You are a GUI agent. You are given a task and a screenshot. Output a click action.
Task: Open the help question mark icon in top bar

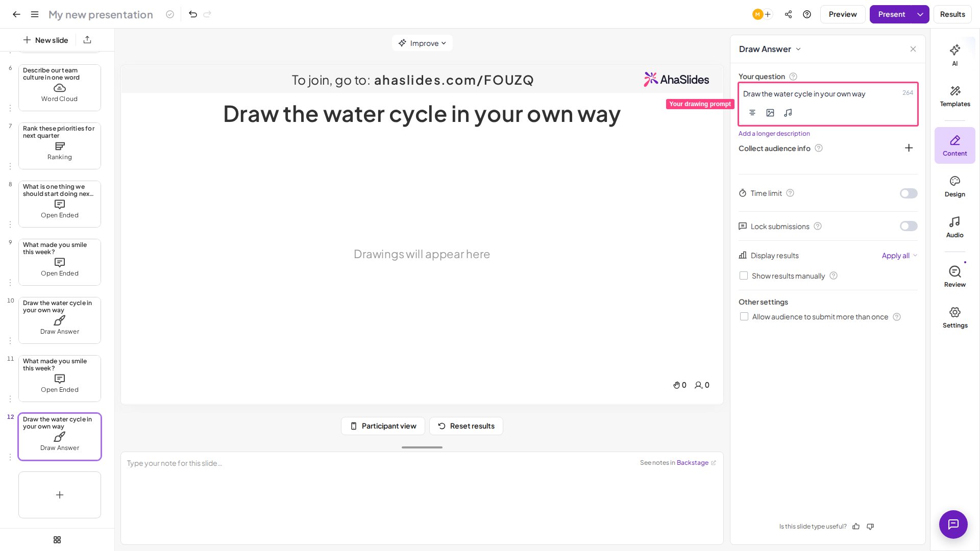coord(807,14)
